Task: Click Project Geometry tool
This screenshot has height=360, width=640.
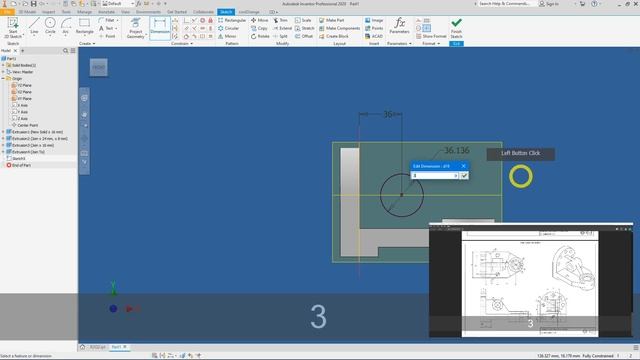Action: point(136,28)
